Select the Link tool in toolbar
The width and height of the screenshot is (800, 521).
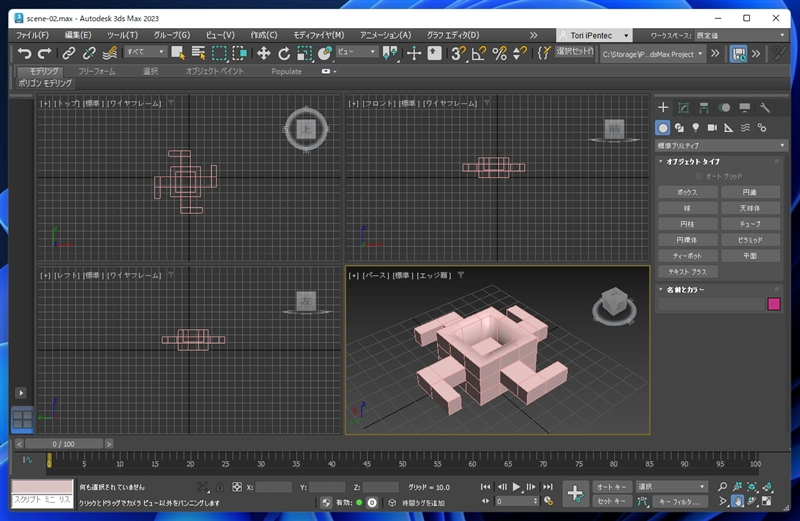68,53
